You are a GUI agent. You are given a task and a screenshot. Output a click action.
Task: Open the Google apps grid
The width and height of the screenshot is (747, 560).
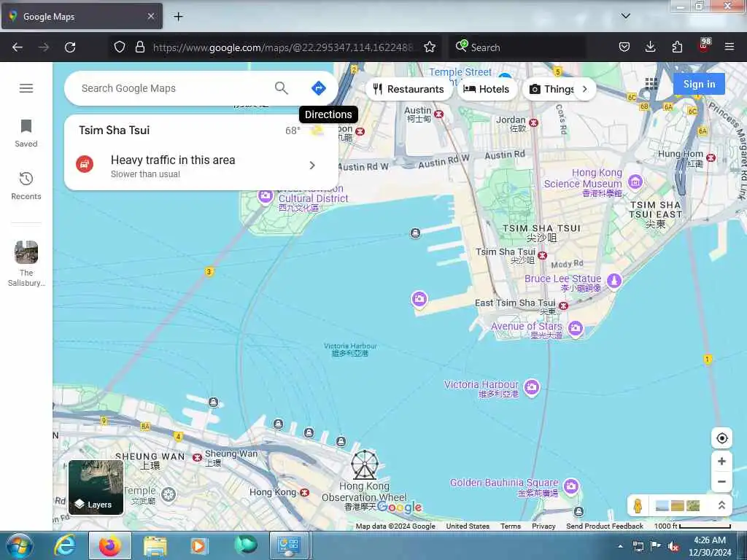point(651,84)
